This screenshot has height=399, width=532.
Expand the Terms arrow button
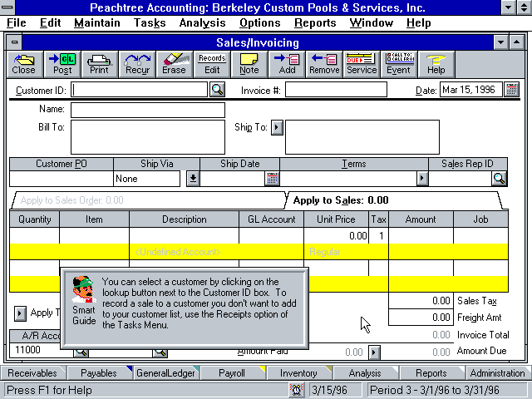(x=421, y=179)
